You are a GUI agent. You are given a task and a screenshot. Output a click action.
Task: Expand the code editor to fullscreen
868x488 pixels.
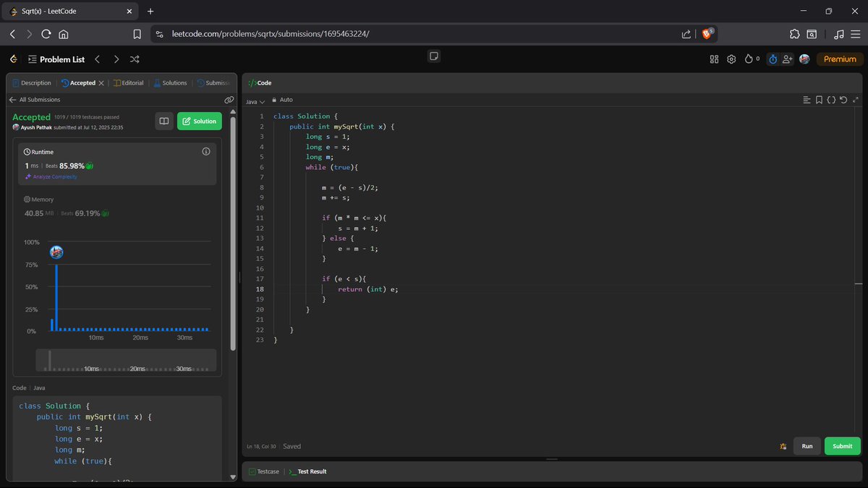(x=856, y=99)
